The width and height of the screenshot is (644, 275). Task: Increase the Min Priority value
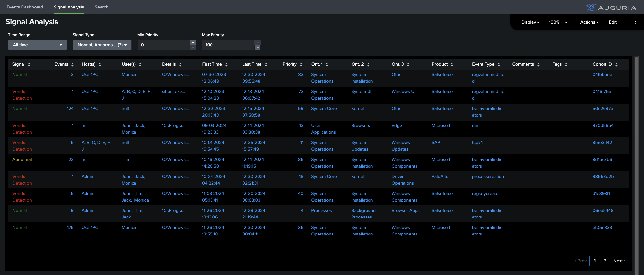pyautogui.click(x=193, y=42)
